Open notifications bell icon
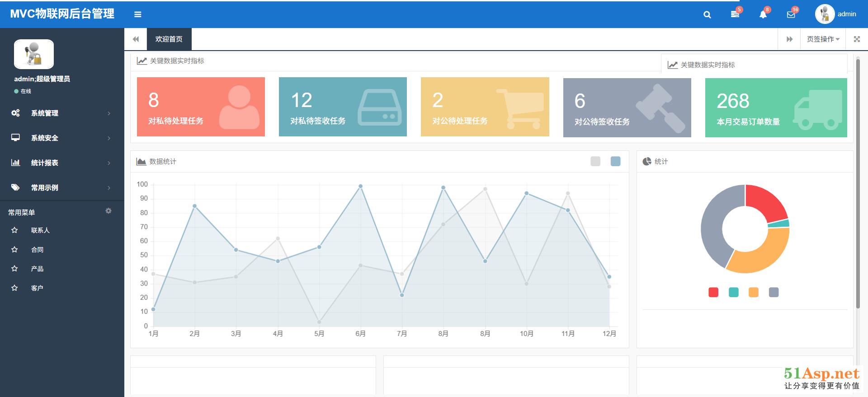This screenshot has width=868, height=397. 763,14
